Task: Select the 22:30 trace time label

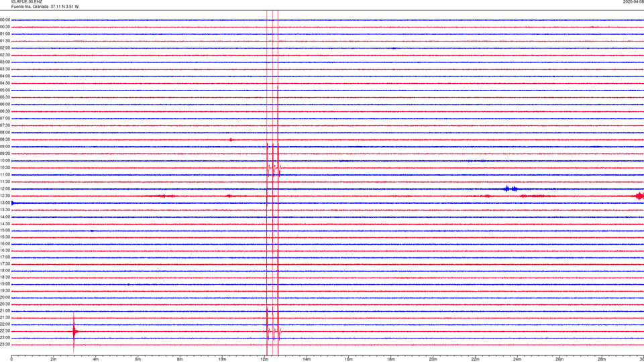Action: (x=5, y=331)
